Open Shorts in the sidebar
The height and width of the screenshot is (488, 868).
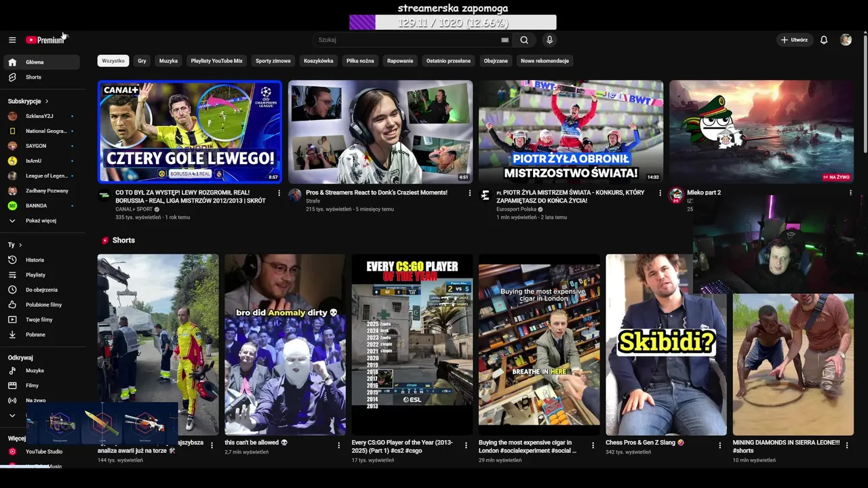pyautogui.click(x=41, y=77)
